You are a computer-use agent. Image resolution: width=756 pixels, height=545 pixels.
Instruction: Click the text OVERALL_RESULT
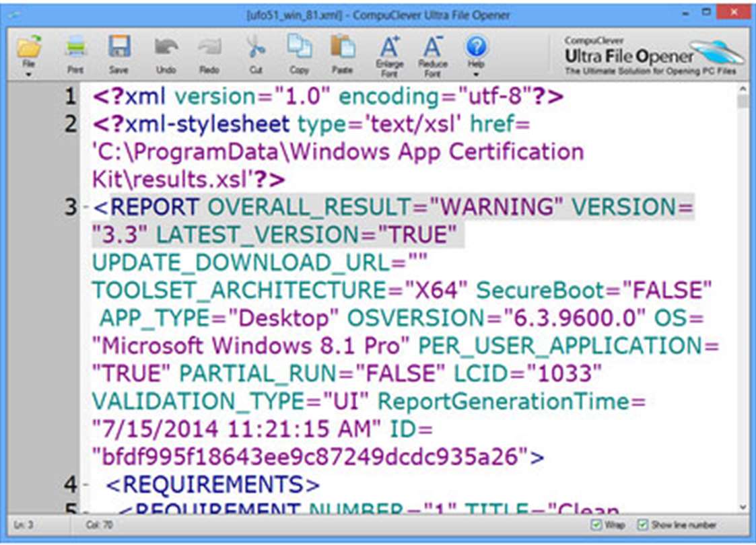(x=310, y=207)
